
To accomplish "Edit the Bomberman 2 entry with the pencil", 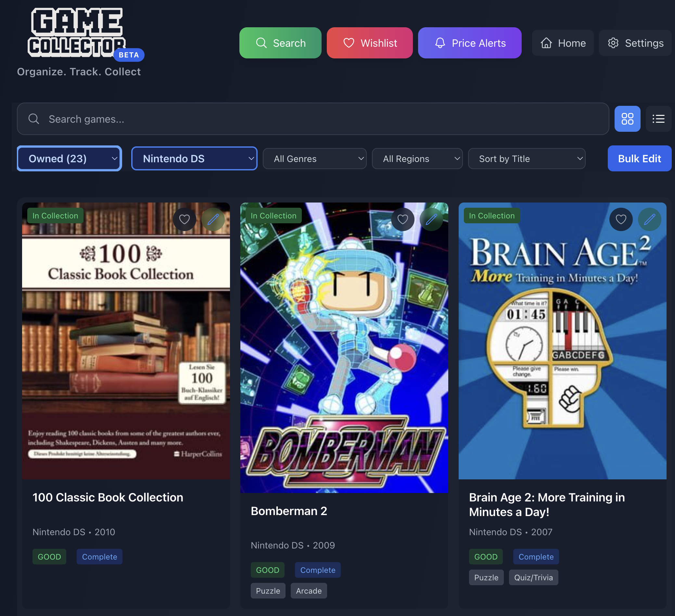I will 431,219.
